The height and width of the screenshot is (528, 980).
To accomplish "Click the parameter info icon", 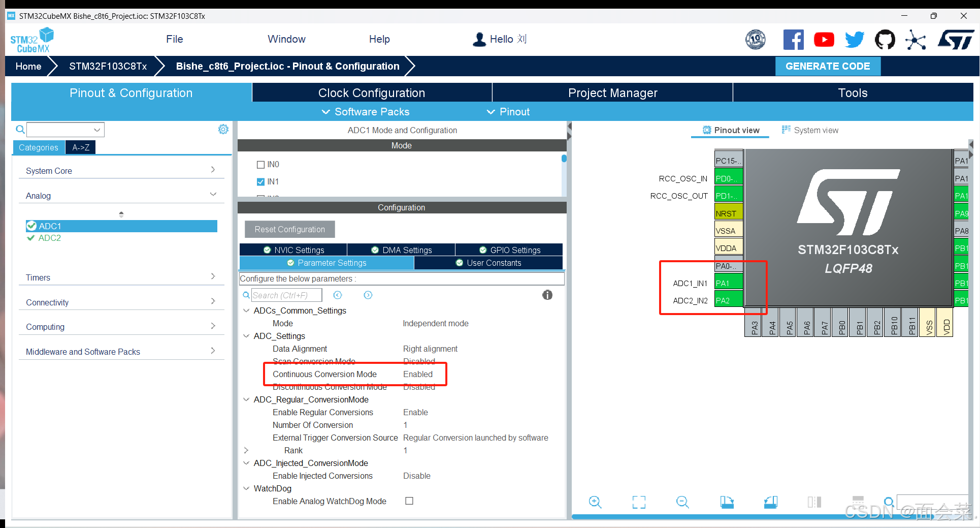I will pyautogui.click(x=547, y=295).
